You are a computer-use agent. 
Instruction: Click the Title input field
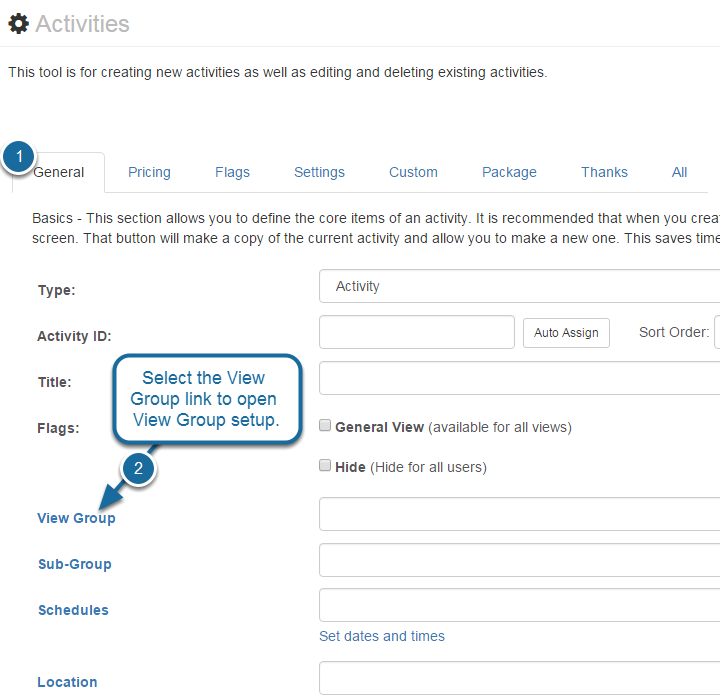pyautogui.click(x=519, y=378)
